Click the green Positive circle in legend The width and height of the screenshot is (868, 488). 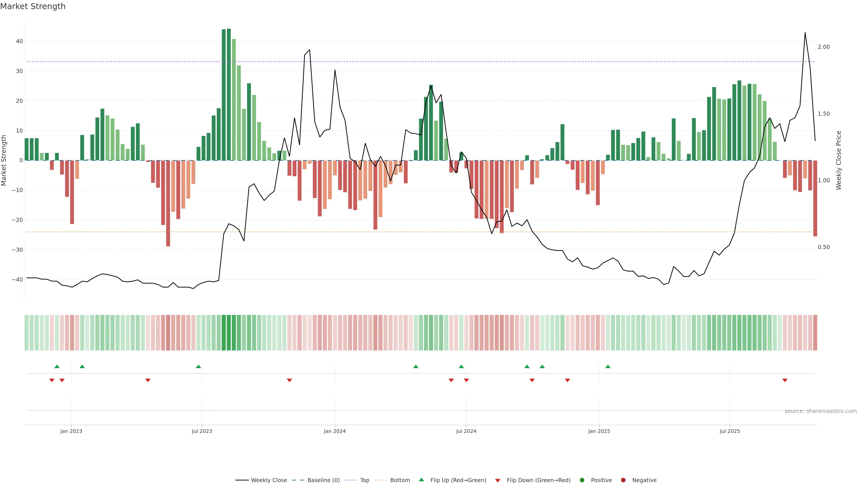[x=582, y=480]
